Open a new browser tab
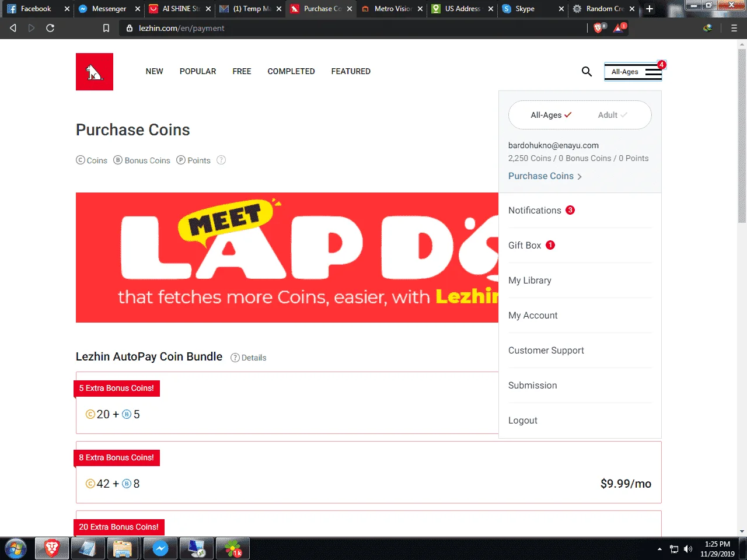Viewport: 747px width, 560px height. (x=650, y=9)
